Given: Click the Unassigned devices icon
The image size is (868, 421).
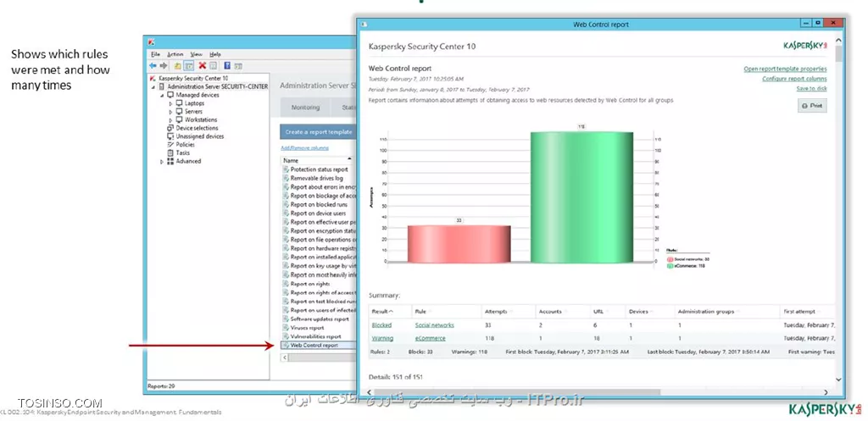Looking at the screenshot, I should (170, 136).
